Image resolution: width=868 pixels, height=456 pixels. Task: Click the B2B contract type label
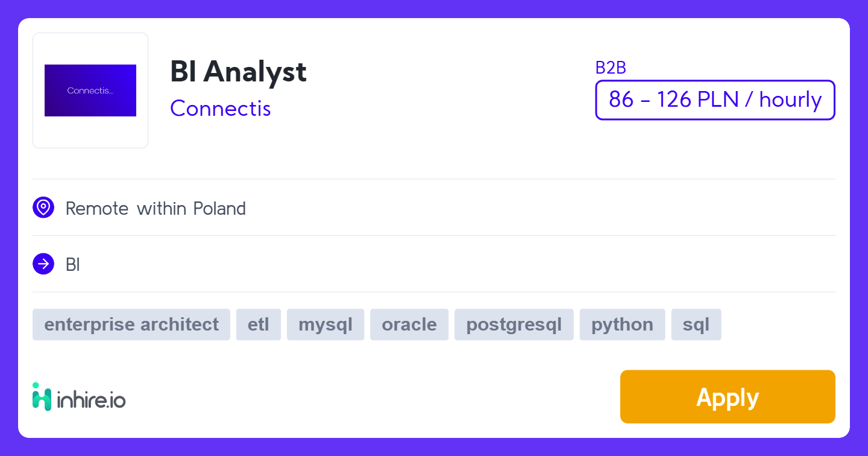point(611,68)
